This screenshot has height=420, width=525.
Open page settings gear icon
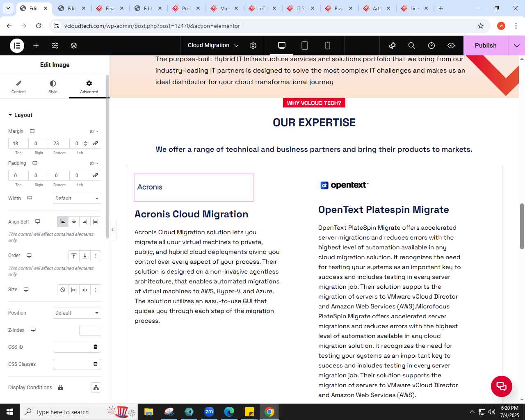[253, 46]
